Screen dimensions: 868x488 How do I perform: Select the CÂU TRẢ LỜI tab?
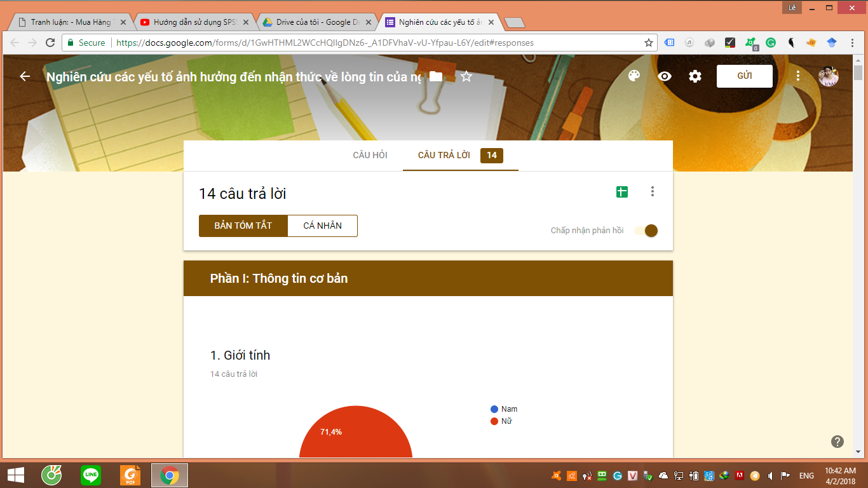tap(444, 156)
